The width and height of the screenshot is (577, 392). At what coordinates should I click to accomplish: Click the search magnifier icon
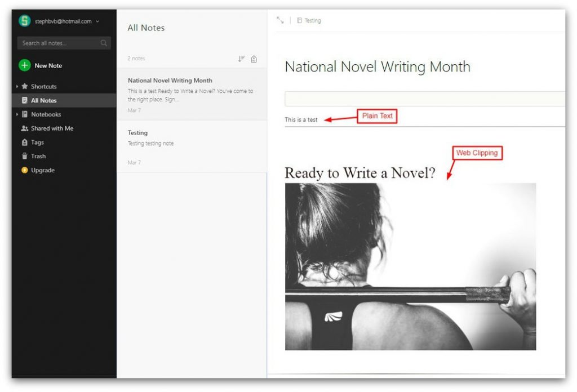click(x=104, y=43)
